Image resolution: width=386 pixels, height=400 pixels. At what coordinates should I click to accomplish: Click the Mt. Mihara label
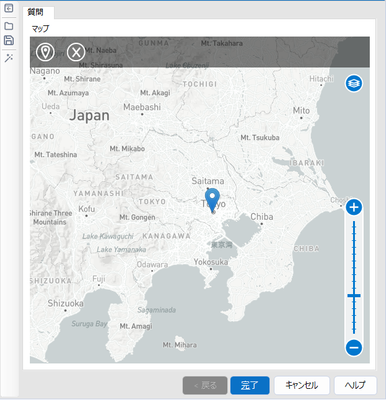[x=180, y=345]
